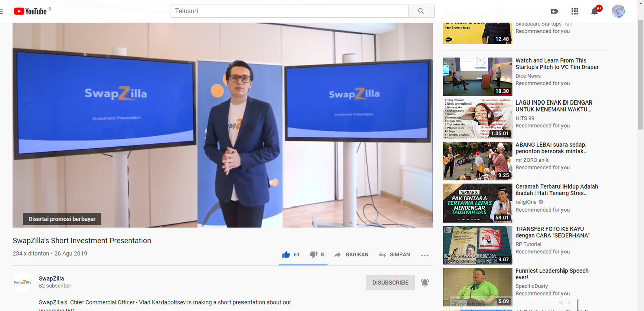Open TRANSFER FOTO KE KAYU thumbnail
The image size is (644, 311).
477,245
